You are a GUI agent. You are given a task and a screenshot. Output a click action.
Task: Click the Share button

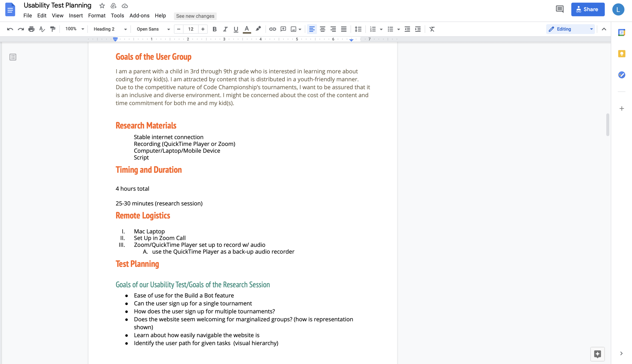click(x=588, y=9)
